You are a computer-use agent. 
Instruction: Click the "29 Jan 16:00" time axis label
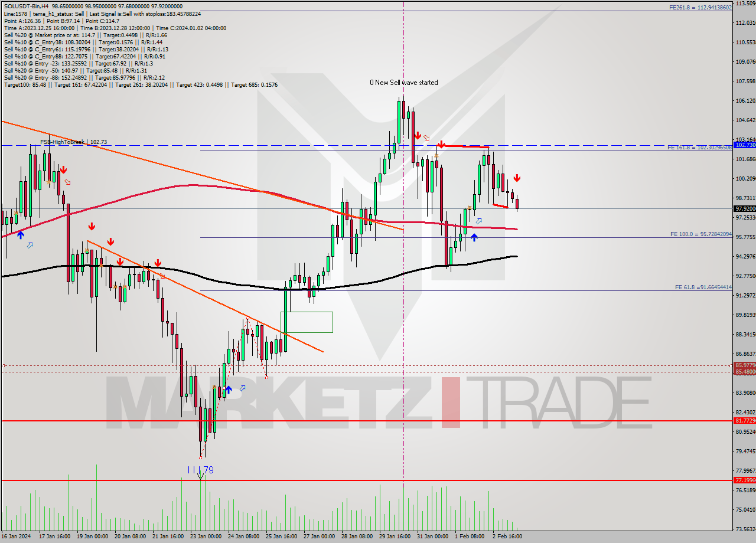[x=395, y=537]
